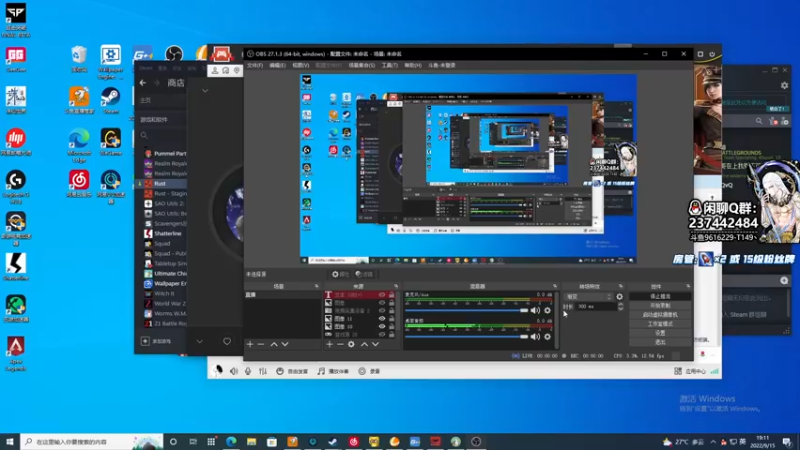The width and height of the screenshot is (800, 450).
Task: Click the remove scene minus button in OBS
Action: pos(261,344)
